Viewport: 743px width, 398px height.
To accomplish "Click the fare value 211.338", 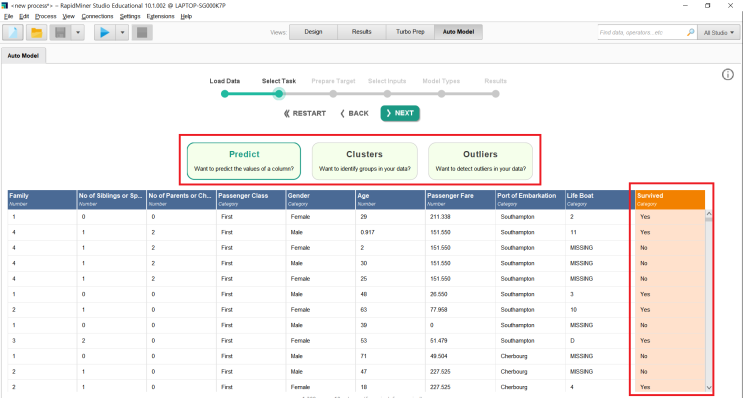I will pyautogui.click(x=440, y=217).
